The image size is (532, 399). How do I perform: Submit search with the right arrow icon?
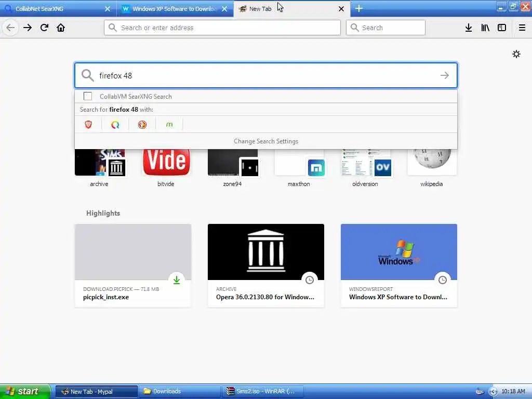coord(445,75)
